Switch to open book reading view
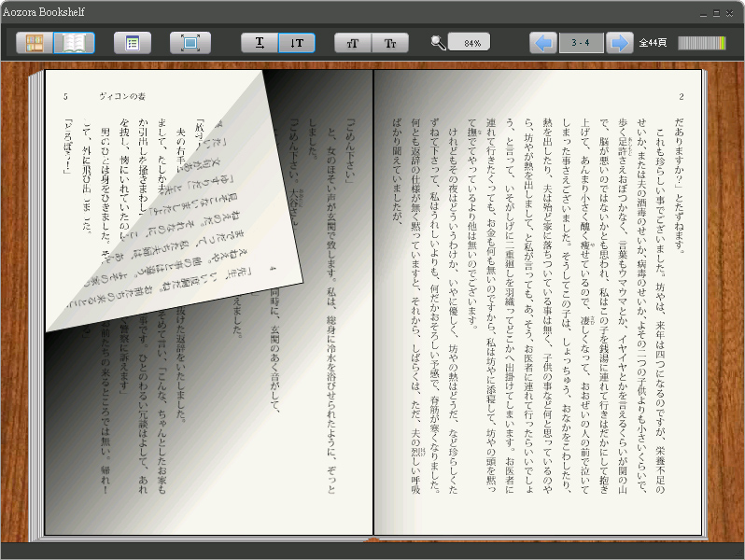Screen dimensions: 745x560 [74, 43]
